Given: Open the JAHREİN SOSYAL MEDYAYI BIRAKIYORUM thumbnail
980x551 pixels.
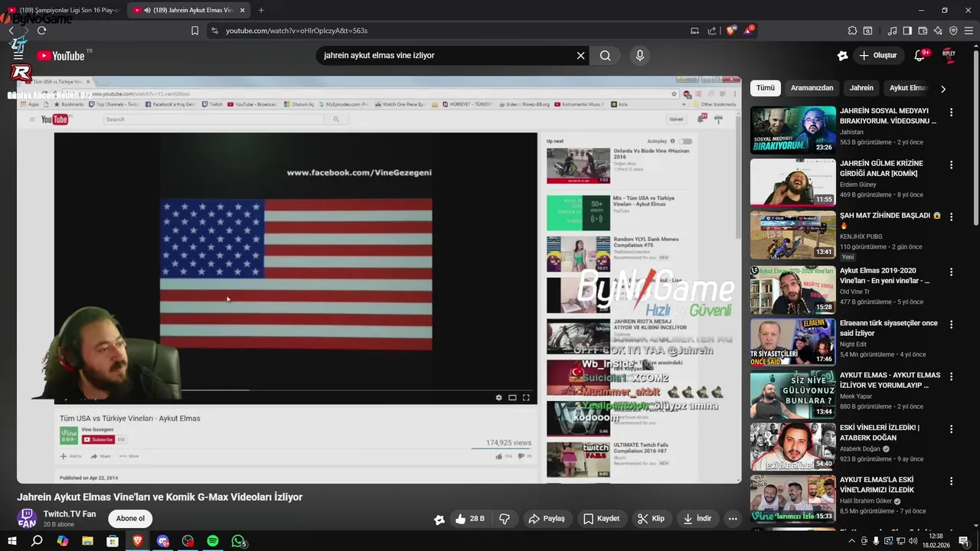Looking at the screenshot, I should click(793, 130).
